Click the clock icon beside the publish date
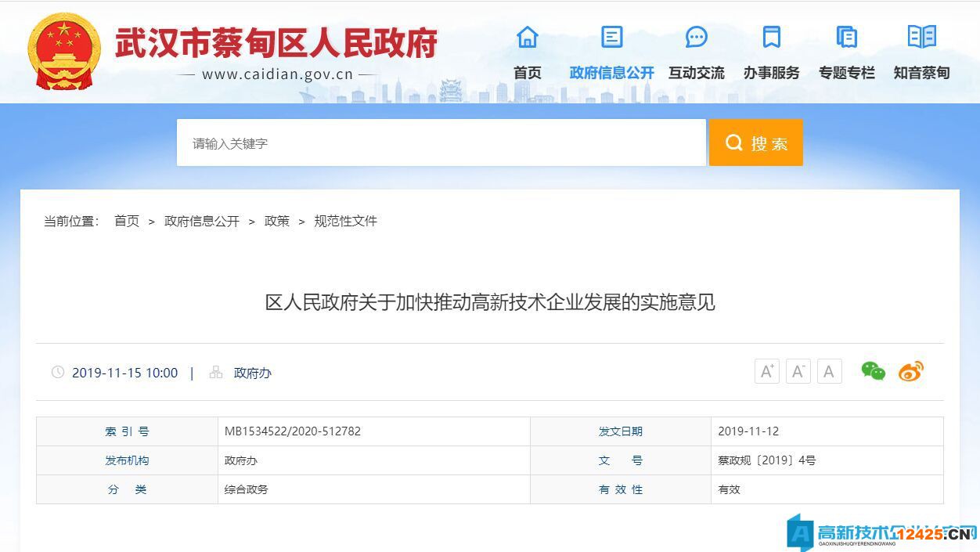Screen dimensions: 980x552 click(x=57, y=373)
